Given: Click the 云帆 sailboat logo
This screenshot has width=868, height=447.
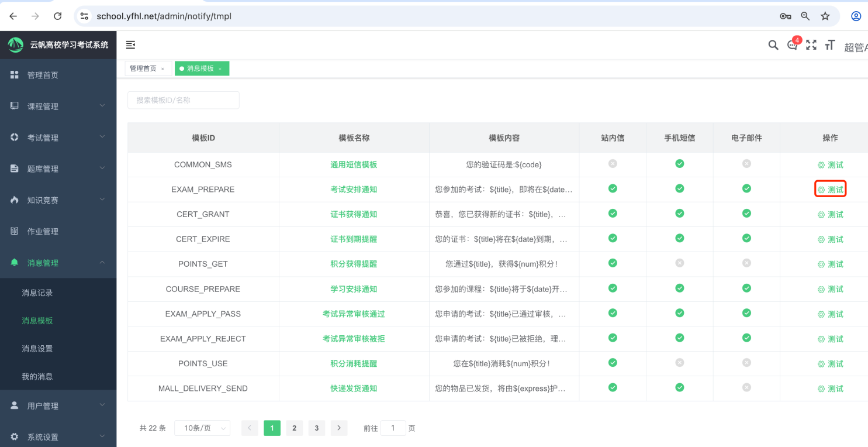Looking at the screenshot, I should [x=15, y=44].
